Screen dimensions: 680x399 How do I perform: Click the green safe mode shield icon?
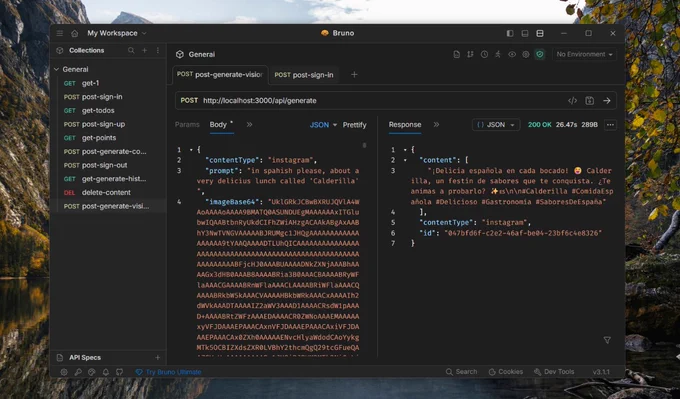pyautogui.click(x=539, y=54)
